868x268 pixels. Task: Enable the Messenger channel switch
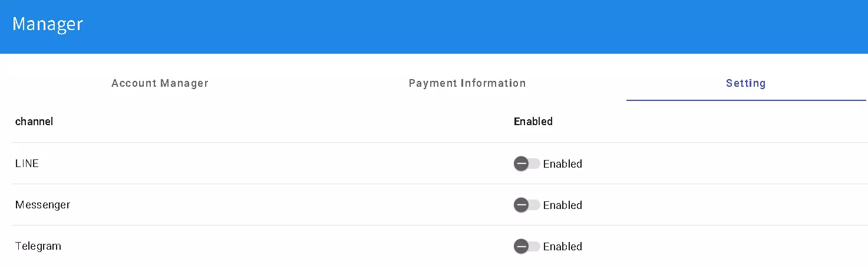click(527, 205)
